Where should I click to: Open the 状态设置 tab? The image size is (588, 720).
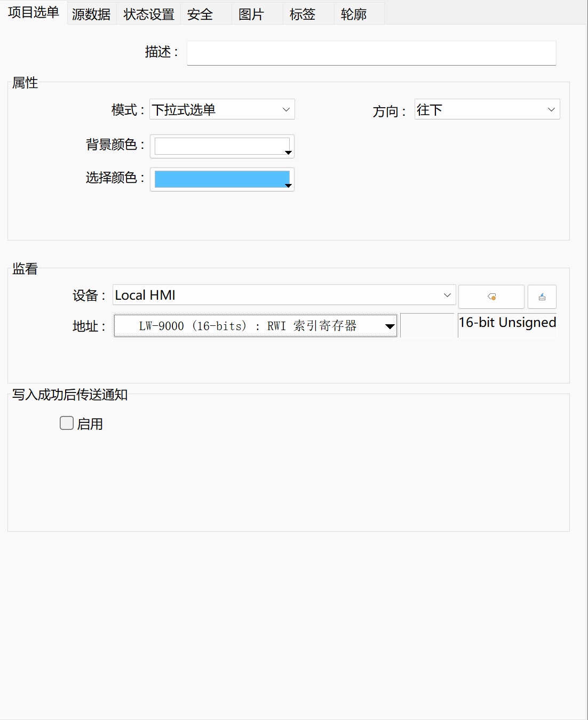click(149, 14)
